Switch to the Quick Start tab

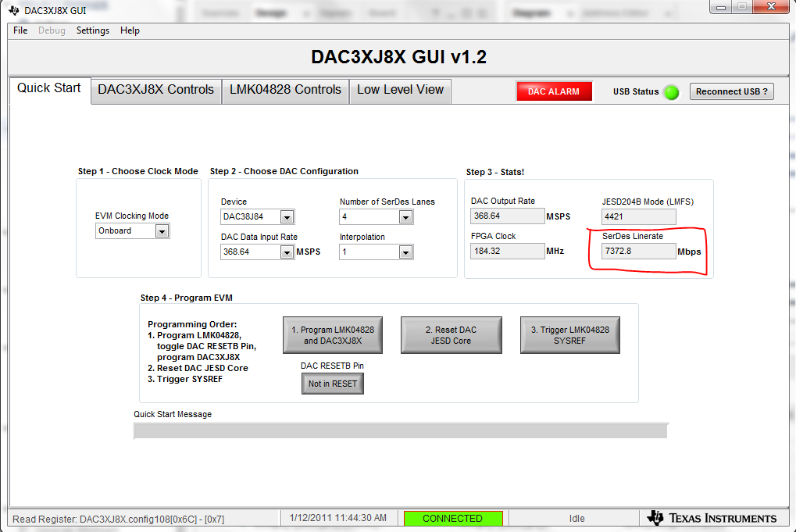point(49,88)
